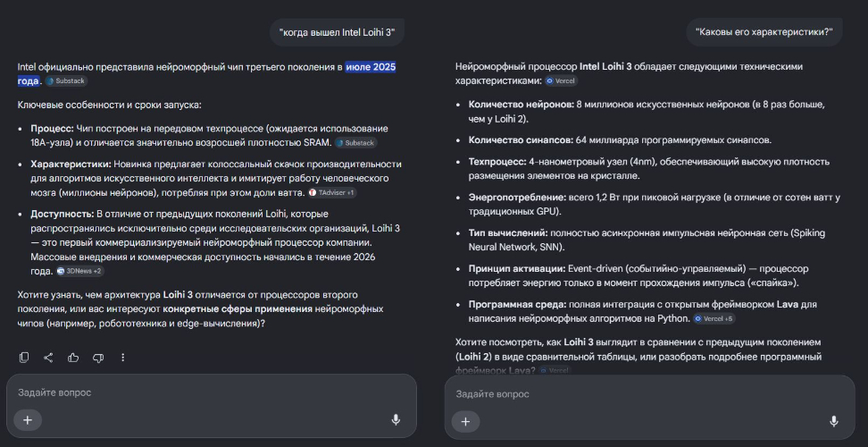Give thumbs up to the Loihi 3 answer
The width and height of the screenshot is (868, 447).
tap(73, 358)
